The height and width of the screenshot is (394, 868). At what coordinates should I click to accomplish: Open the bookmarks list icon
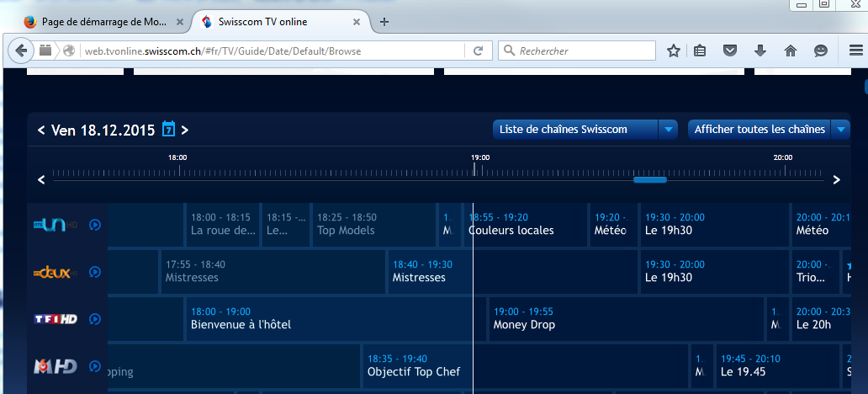[x=700, y=51]
